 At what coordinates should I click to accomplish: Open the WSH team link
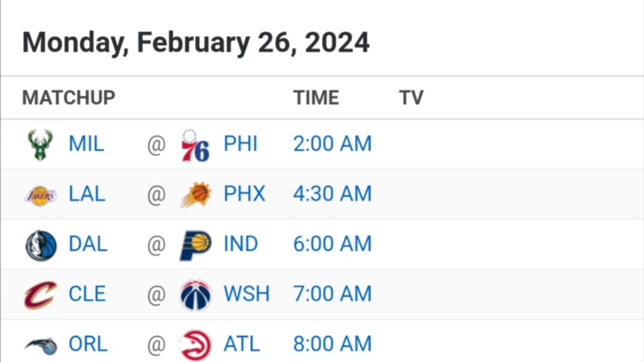[x=247, y=294]
